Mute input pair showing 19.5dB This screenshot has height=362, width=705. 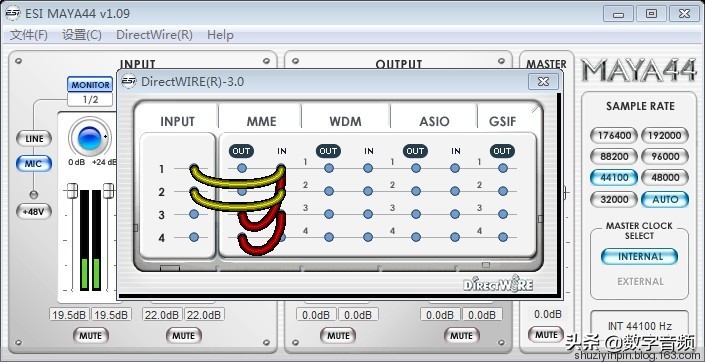[x=90, y=335]
